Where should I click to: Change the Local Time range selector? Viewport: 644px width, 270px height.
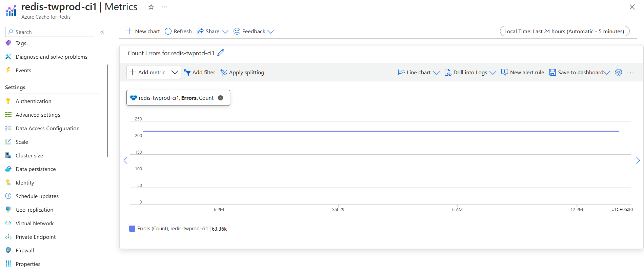(x=565, y=31)
